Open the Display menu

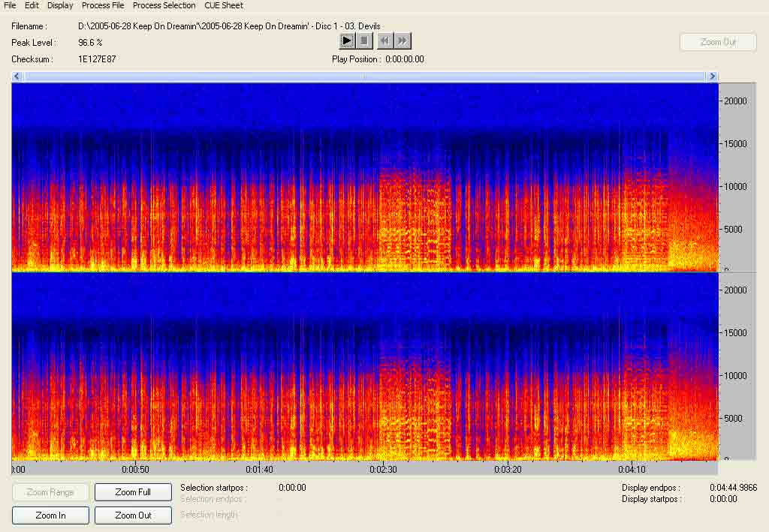tap(60, 5)
